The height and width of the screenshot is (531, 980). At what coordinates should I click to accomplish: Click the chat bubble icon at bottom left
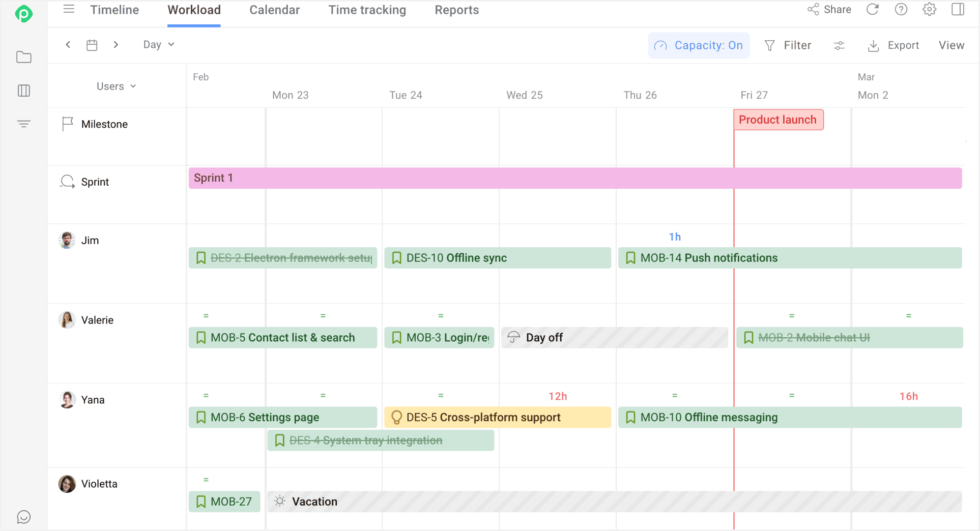(x=24, y=517)
